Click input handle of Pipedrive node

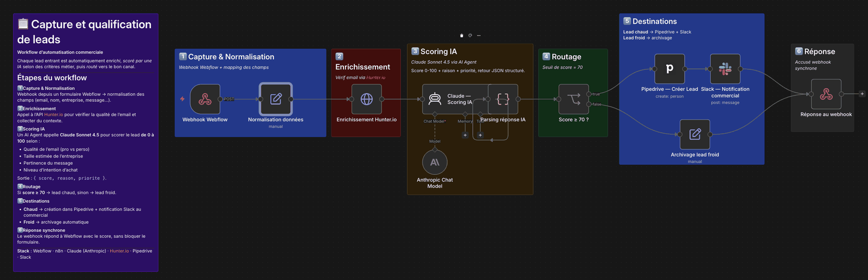point(654,69)
